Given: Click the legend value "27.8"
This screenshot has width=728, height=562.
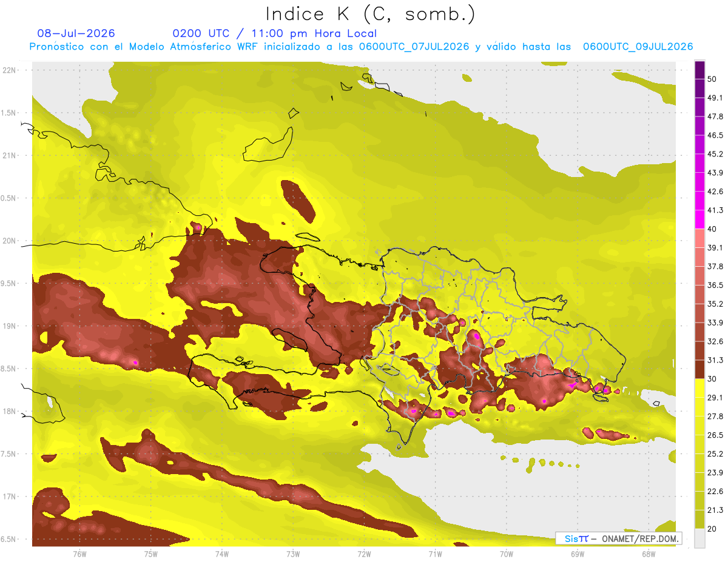Looking at the screenshot, I should point(716,416).
